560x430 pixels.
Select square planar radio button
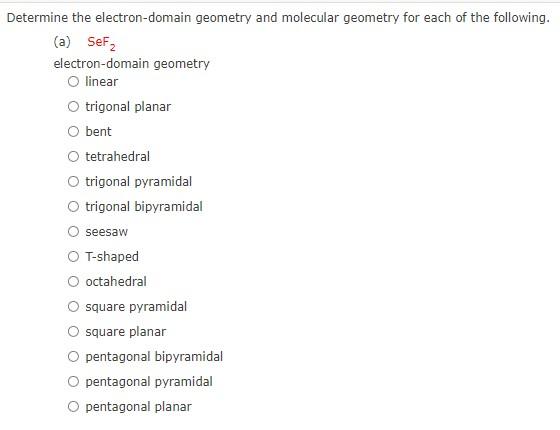click(x=73, y=331)
